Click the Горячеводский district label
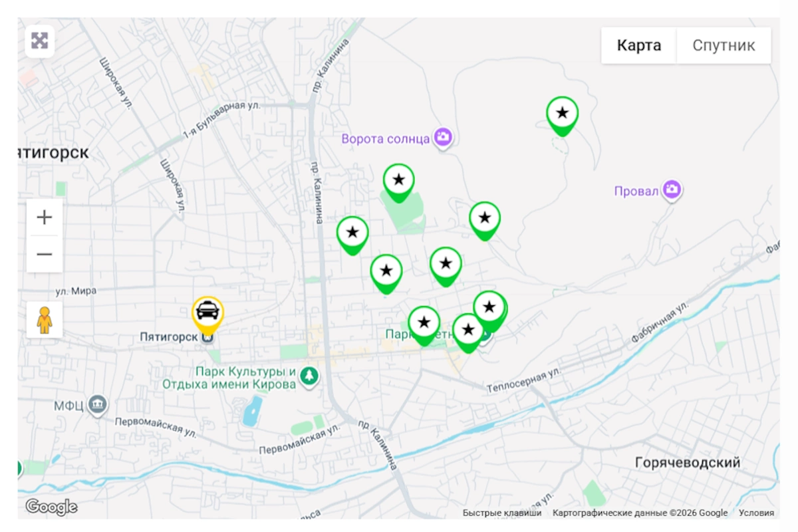798x532 pixels. [688, 462]
